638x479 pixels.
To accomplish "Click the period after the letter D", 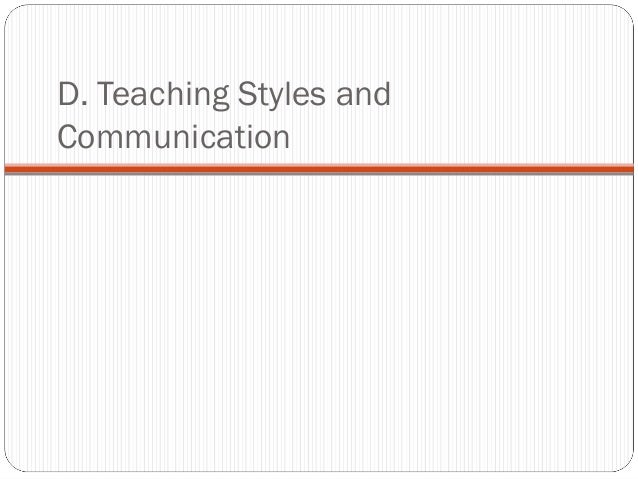I will click(x=84, y=104).
